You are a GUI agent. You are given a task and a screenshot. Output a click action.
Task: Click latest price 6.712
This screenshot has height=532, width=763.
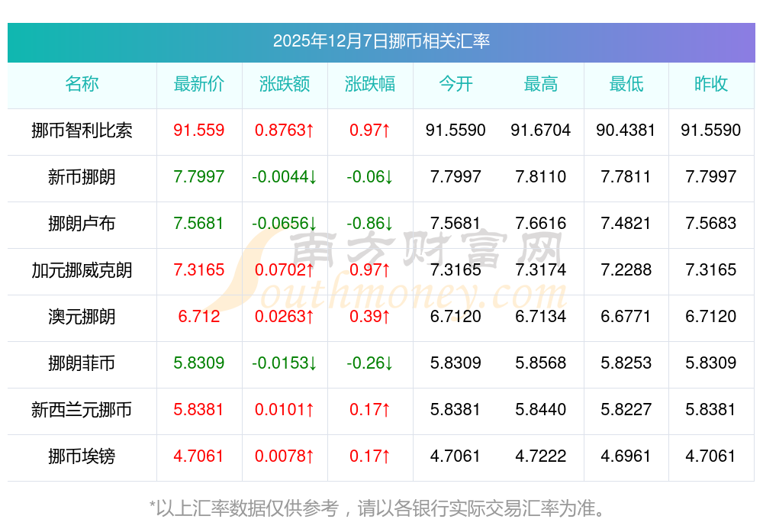[x=199, y=317]
